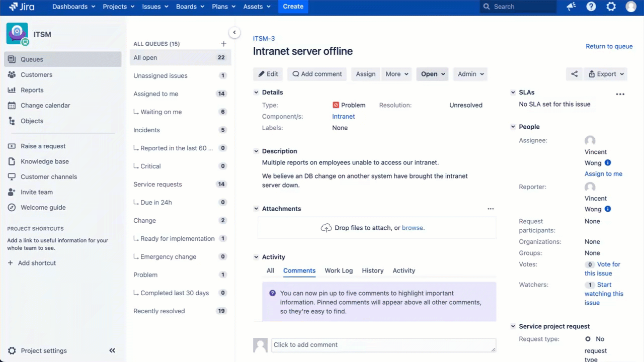644x362 pixels.
Task: Open the user profile avatar menu
Action: pos(631,7)
